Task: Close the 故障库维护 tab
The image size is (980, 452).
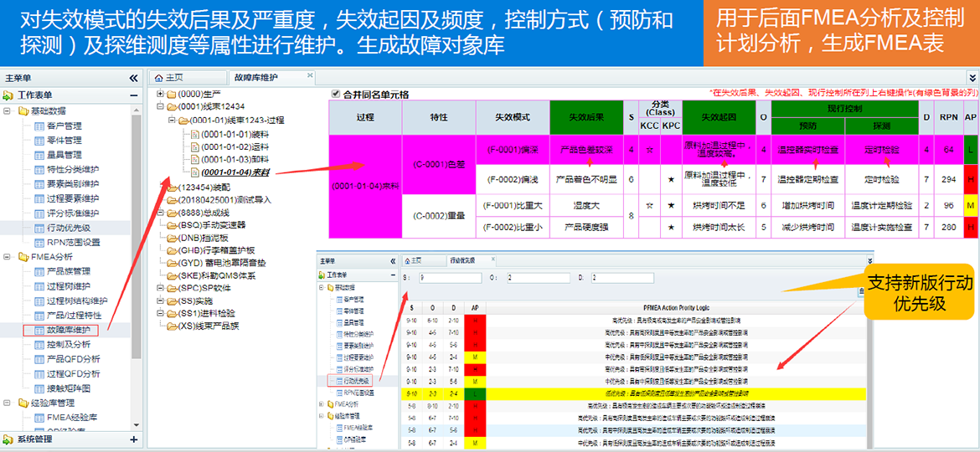Action: [x=310, y=75]
